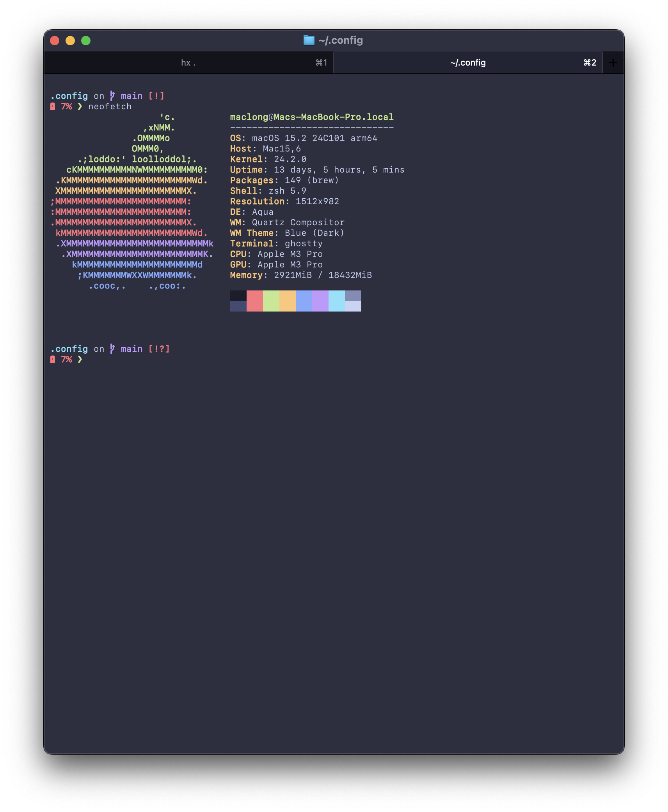Click the 'CPU: Apple M3 Pro' line

(x=276, y=254)
